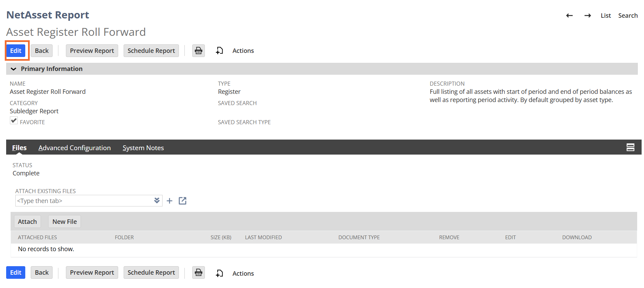Click the bottom toolbar print icon
The height and width of the screenshot is (288, 644).
pos(198,273)
